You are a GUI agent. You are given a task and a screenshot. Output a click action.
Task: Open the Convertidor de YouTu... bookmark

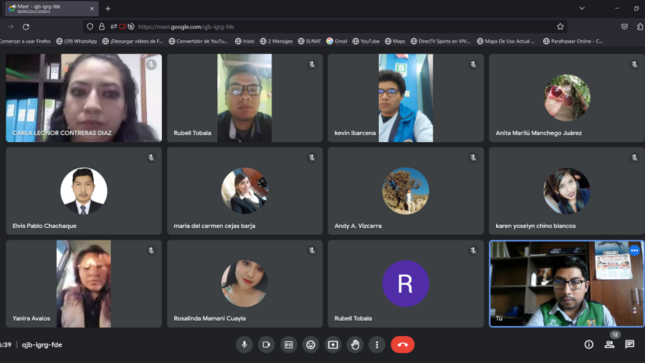(x=198, y=41)
